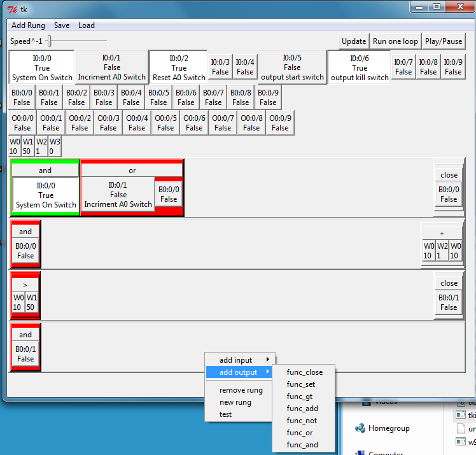
Task: Click W2 operand in the + output block
Action: click(x=442, y=251)
